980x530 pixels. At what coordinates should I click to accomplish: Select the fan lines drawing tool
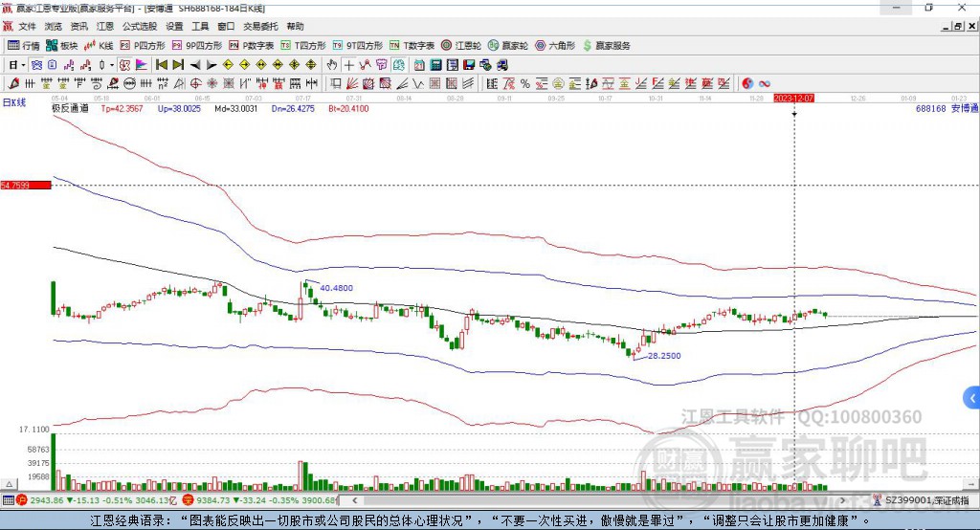tap(352, 84)
